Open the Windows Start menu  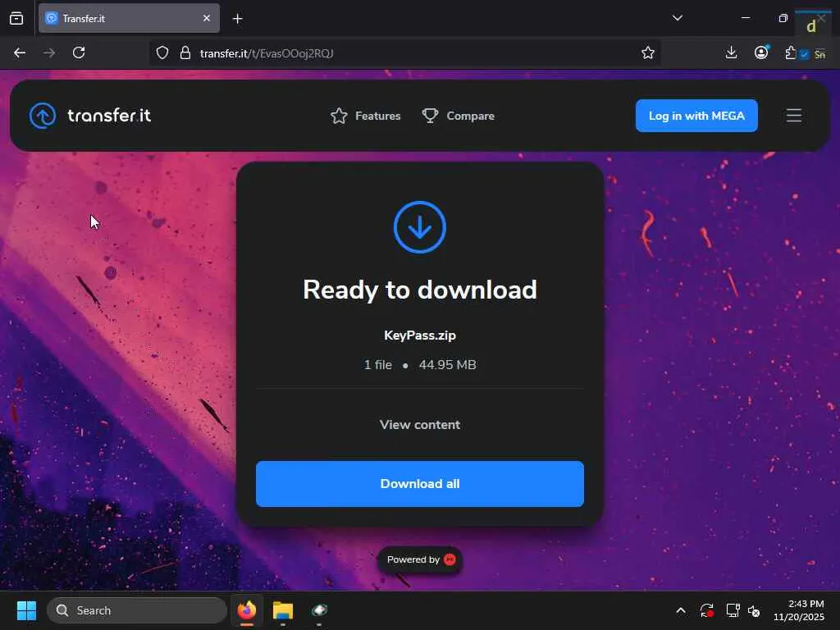pyautogui.click(x=26, y=610)
